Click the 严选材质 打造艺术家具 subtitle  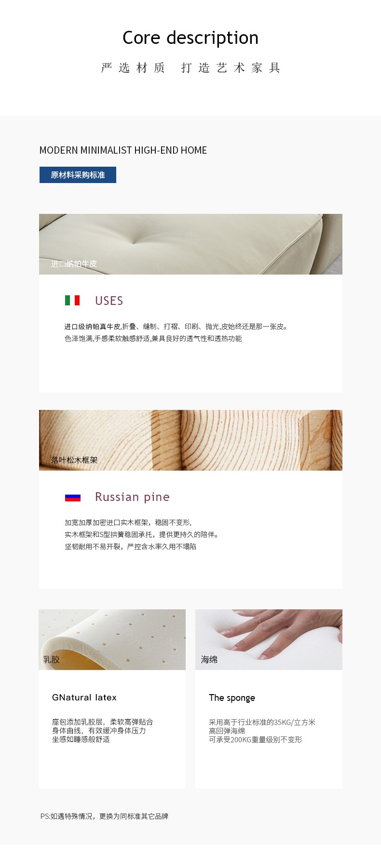coord(190,68)
